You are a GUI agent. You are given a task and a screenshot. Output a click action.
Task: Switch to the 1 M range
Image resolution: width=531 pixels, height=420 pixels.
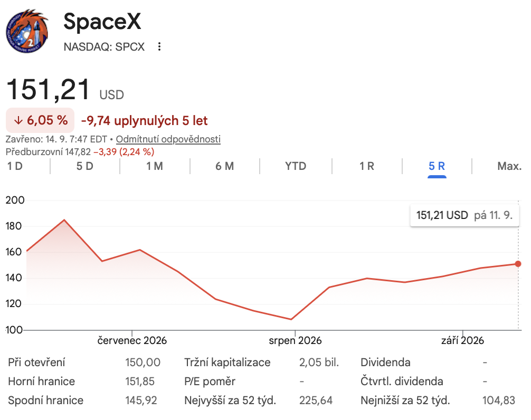tap(155, 166)
